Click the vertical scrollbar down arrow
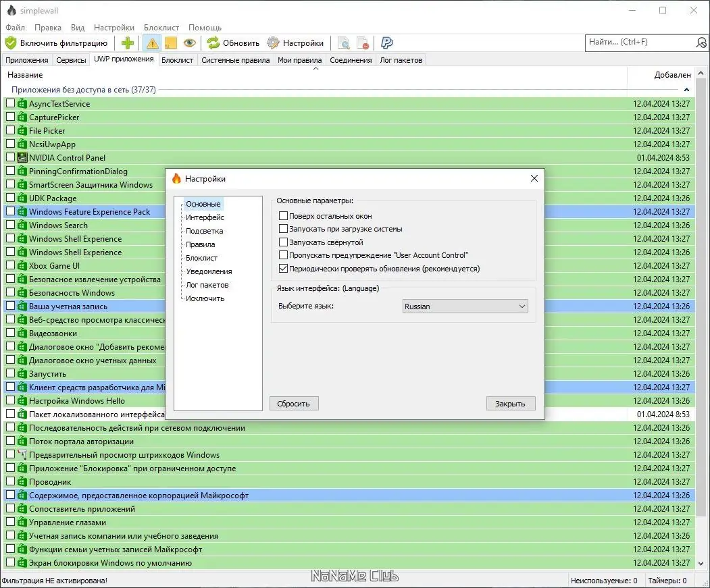710x588 pixels. tap(701, 563)
